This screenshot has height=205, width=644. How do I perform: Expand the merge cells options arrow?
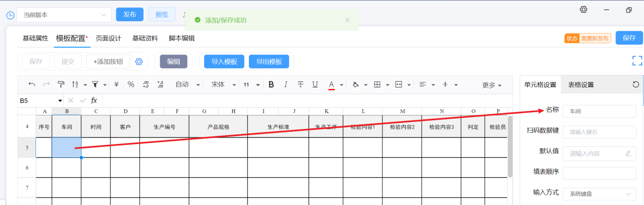pos(409,85)
